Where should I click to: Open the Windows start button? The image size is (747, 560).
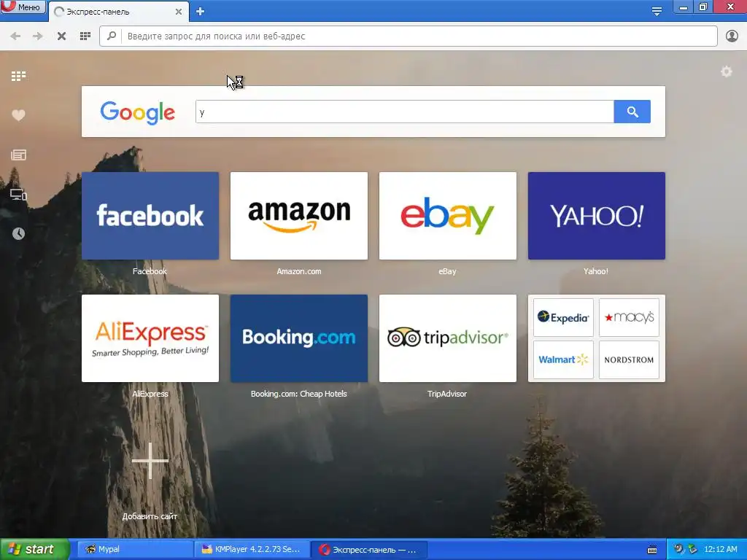(x=34, y=549)
